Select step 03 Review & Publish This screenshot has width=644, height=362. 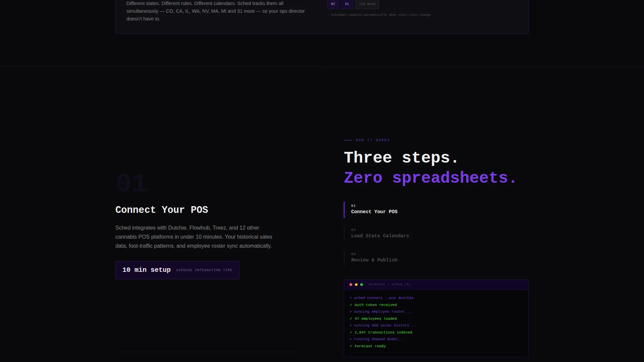436,258
